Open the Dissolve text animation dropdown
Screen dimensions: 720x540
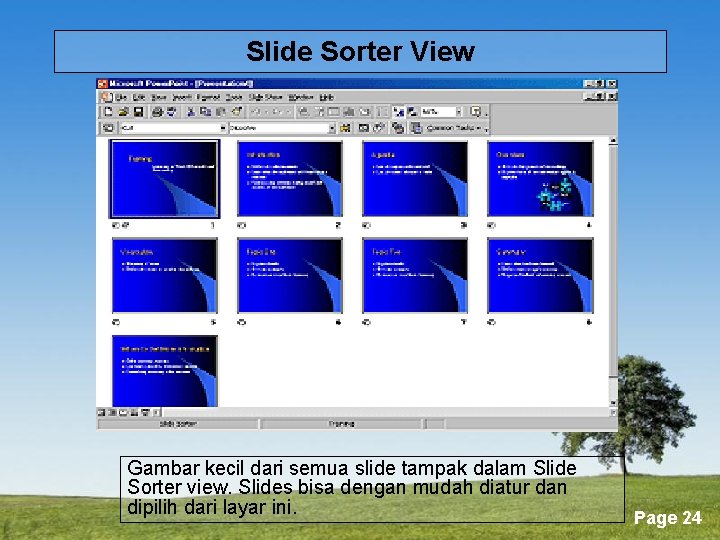332,128
